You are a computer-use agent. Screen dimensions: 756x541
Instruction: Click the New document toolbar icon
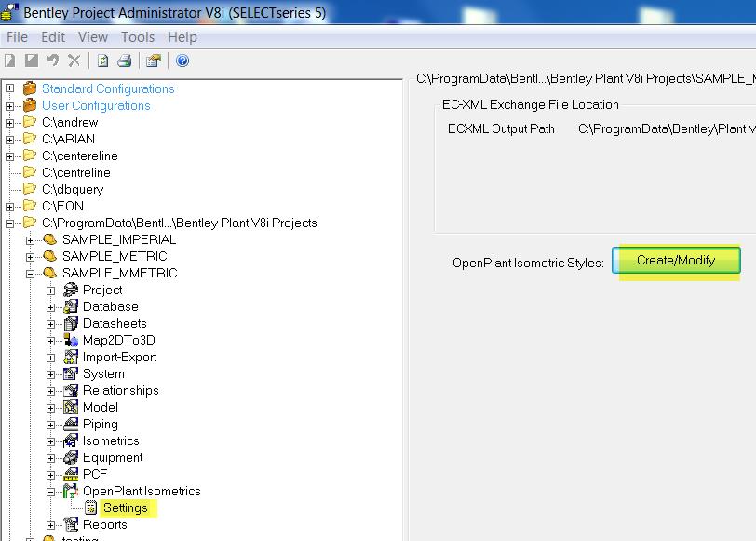point(9,61)
